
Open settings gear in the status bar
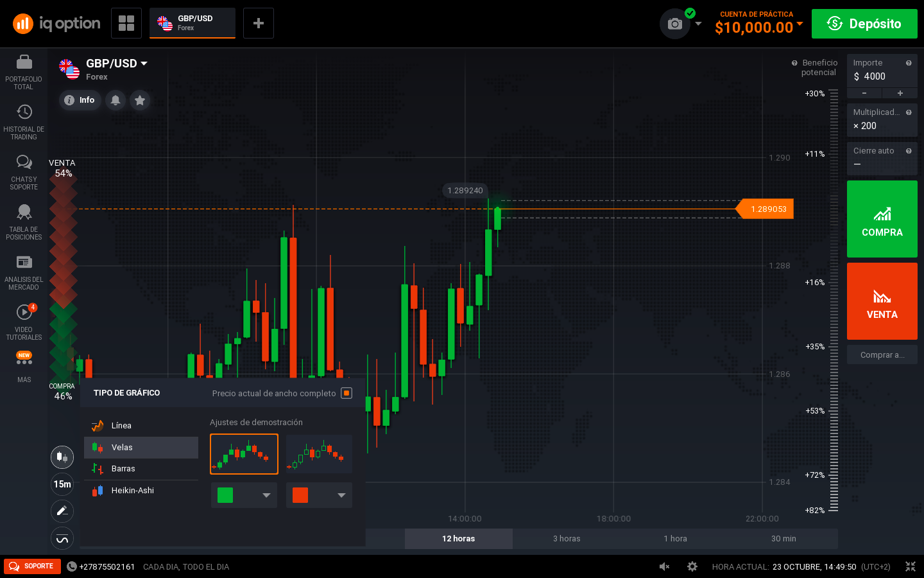[x=692, y=566]
